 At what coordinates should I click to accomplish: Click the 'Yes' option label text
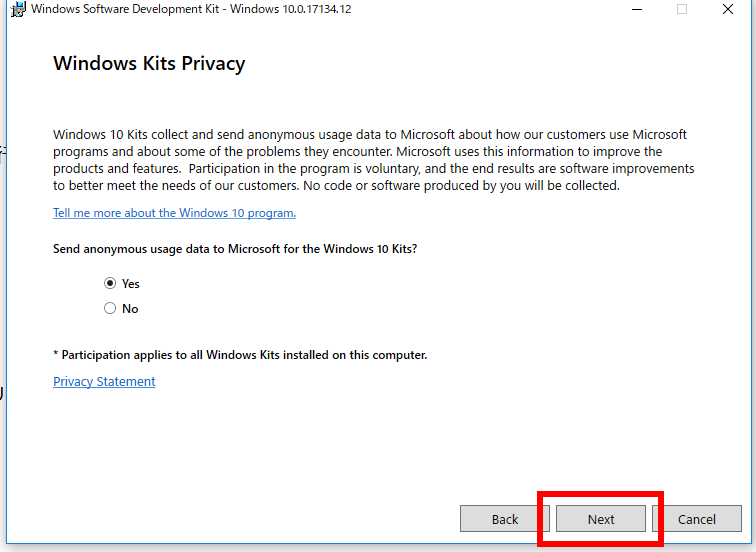click(131, 284)
